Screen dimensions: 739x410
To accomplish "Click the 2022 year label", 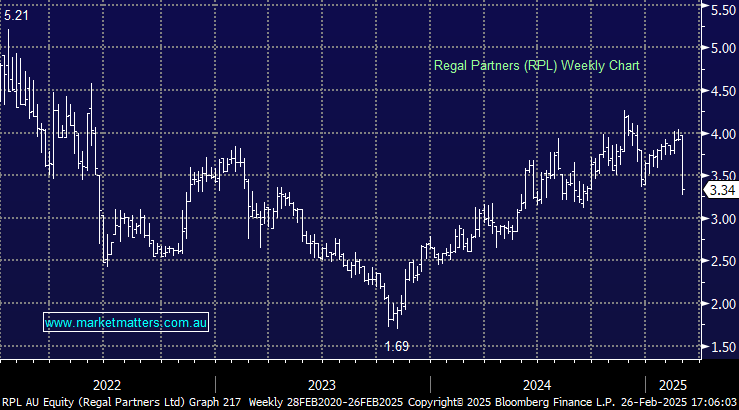I will point(107,385).
